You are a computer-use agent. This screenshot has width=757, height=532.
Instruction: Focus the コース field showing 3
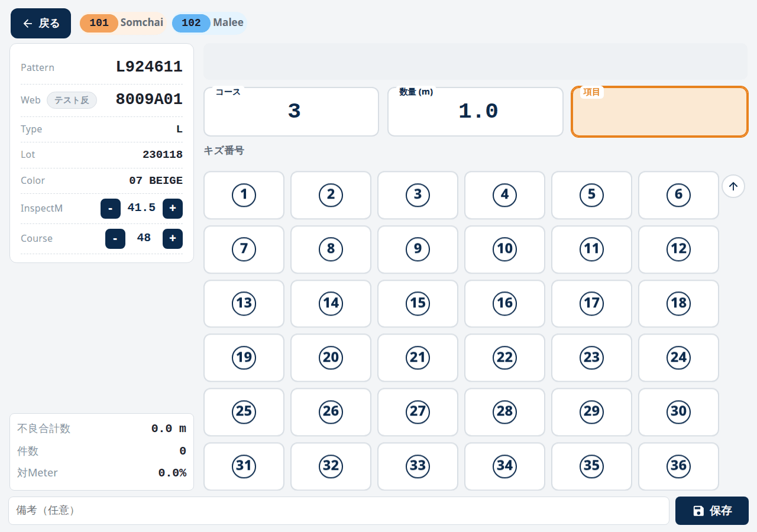292,112
